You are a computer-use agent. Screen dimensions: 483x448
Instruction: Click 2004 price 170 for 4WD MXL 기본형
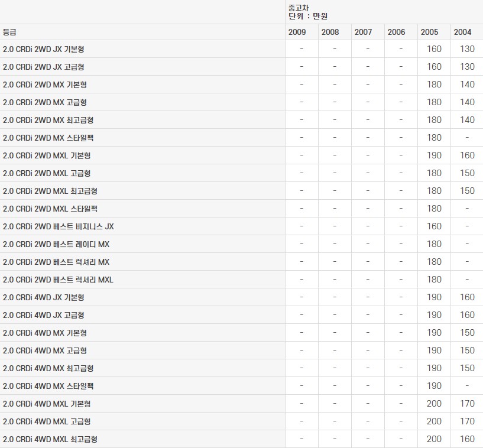coord(467,404)
